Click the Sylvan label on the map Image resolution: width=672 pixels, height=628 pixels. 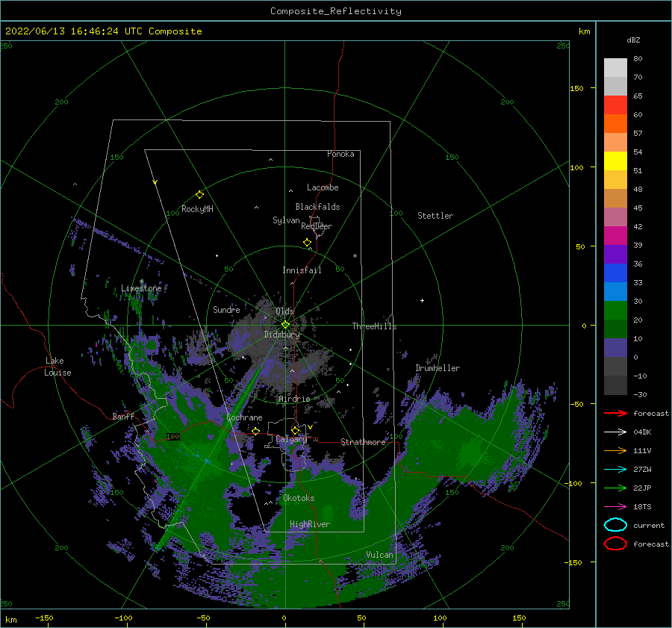(x=286, y=220)
